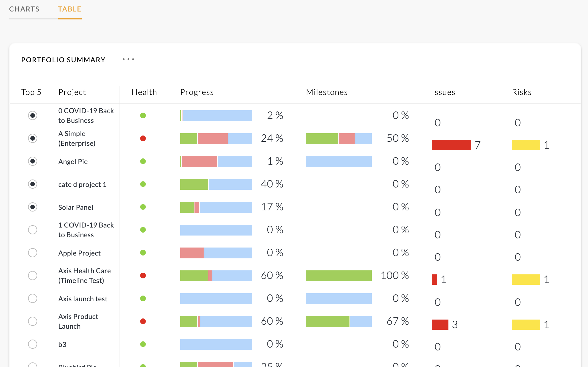Click the Progress column header
The width and height of the screenshot is (588, 367).
coord(197,92)
